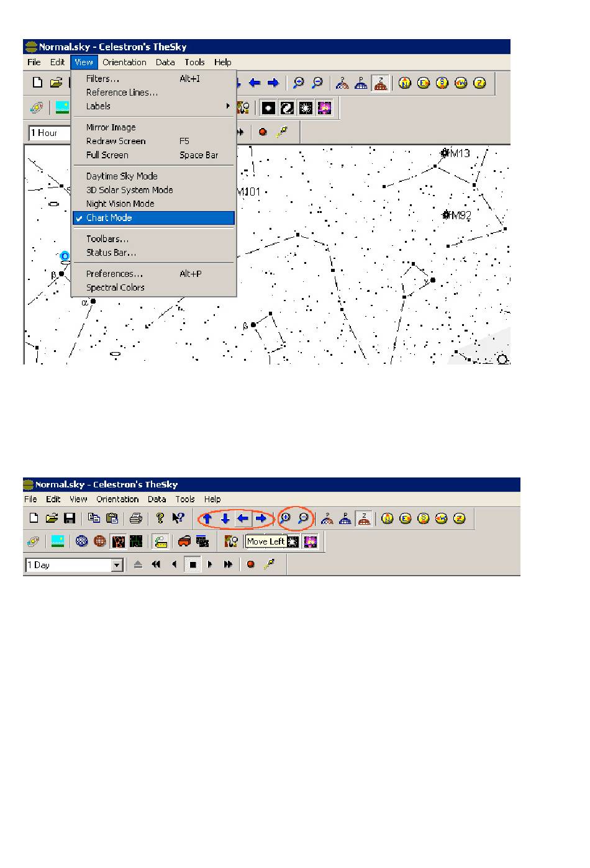The image size is (590, 868).
Task: Click blue grid globe icon, lower screenshot
Action: coord(82,541)
